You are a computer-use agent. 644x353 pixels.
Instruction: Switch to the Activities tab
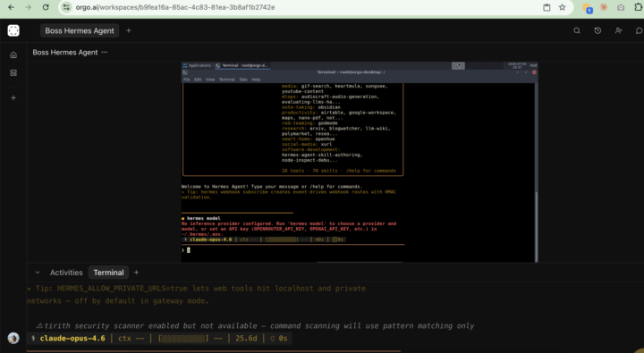(x=66, y=273)
